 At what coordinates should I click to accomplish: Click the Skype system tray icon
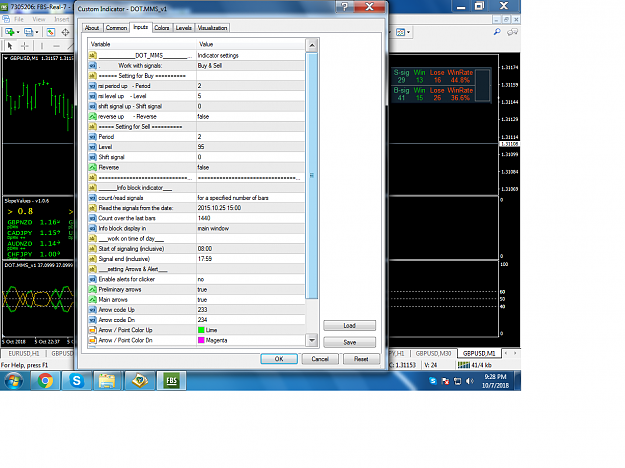point(433,381)
